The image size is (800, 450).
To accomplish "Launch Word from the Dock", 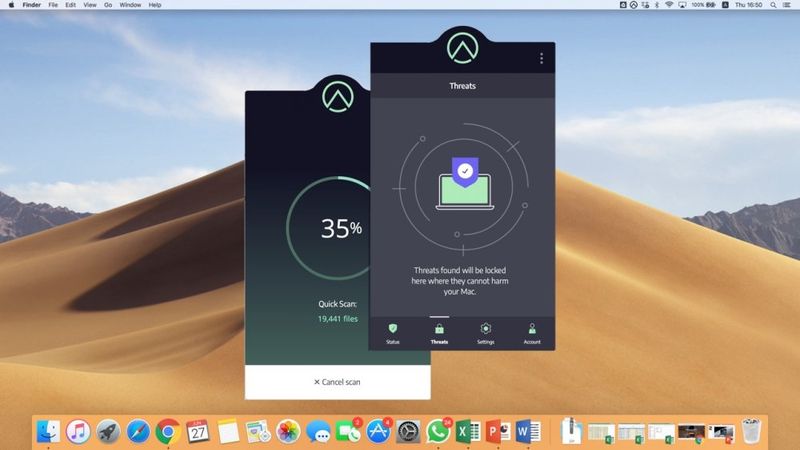I will 528,432.
